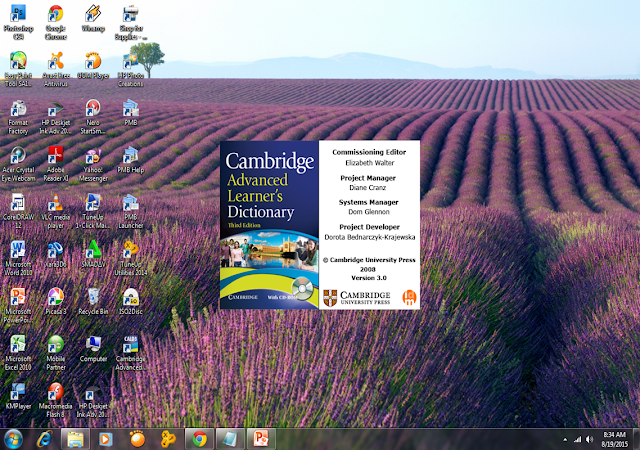The image size is (640, 450).
Task: Launch the KMPlayer desktop shortcut
Action: pyautogui.click(x=18, y=396)
